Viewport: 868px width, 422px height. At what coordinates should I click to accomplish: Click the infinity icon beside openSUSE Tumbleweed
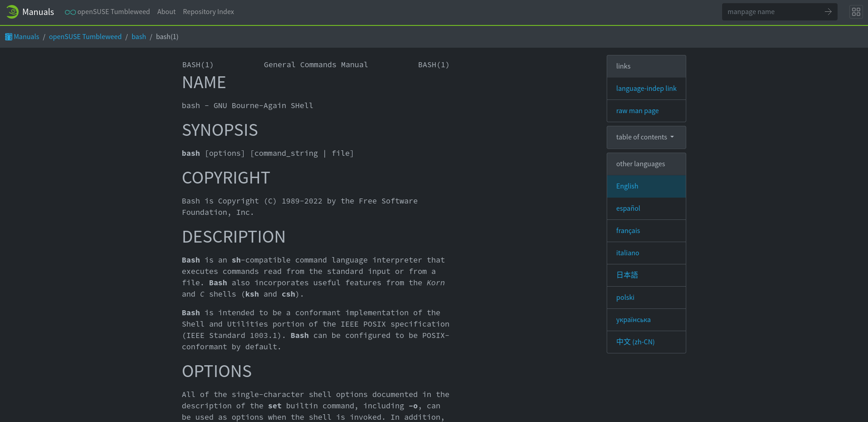point(70,12)
